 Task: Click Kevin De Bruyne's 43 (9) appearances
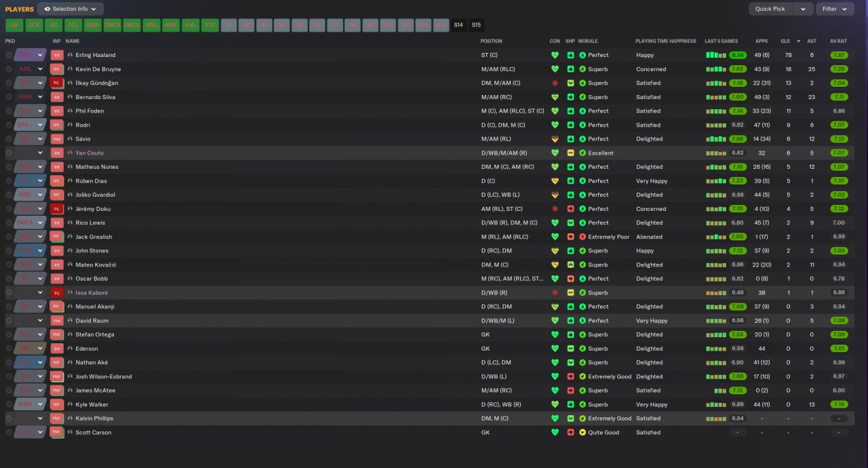coord(762,69)
